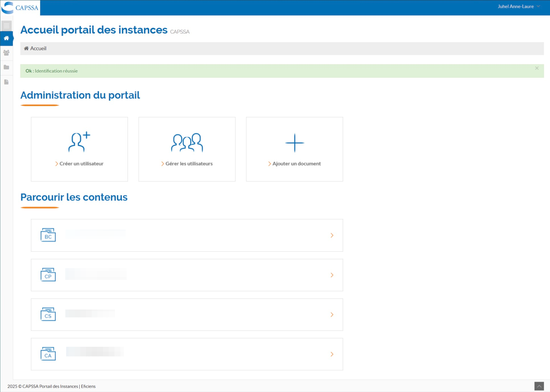Toggle the hamburger sidebar menu
Viewport: 550px width, 392px height.
pyautogui.click(x=6, y=26)
